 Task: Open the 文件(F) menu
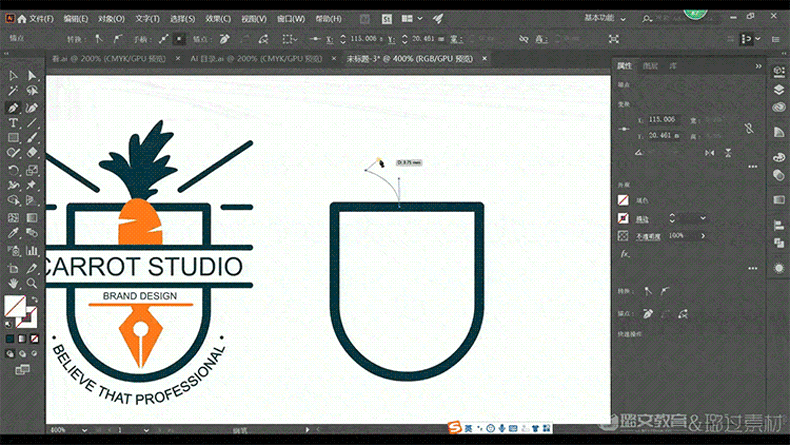tap(41, 19)
